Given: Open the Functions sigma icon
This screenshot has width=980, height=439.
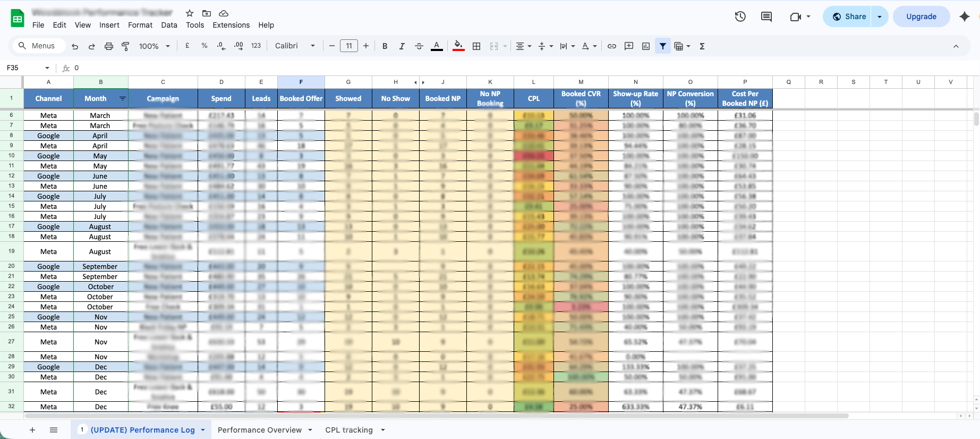Looking at the screenshot, I should (702, 46).
